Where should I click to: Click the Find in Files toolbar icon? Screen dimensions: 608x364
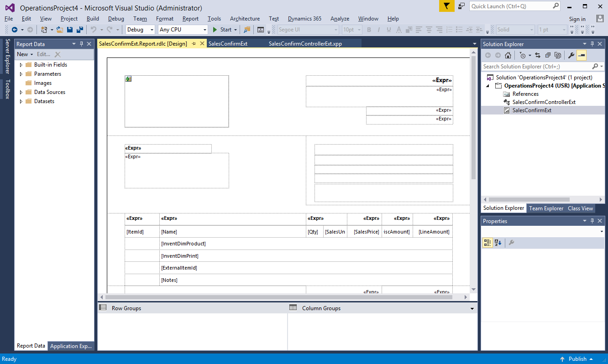pos(247,30)
